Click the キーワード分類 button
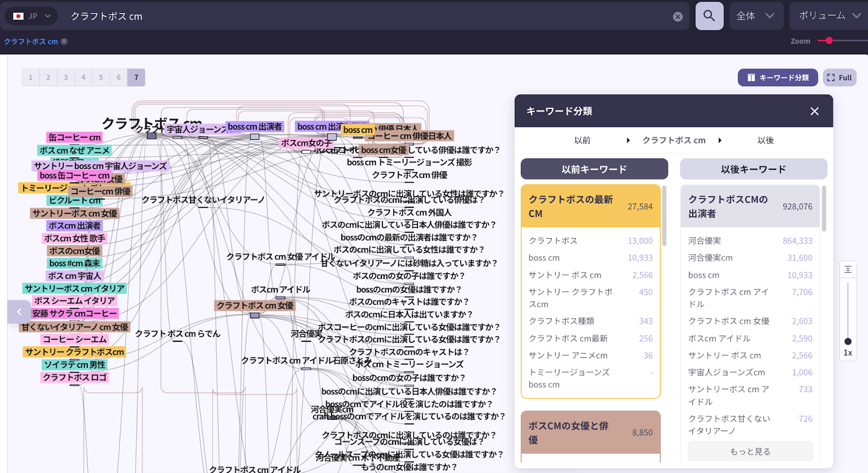The image size is (868, 473). [778, 78]
